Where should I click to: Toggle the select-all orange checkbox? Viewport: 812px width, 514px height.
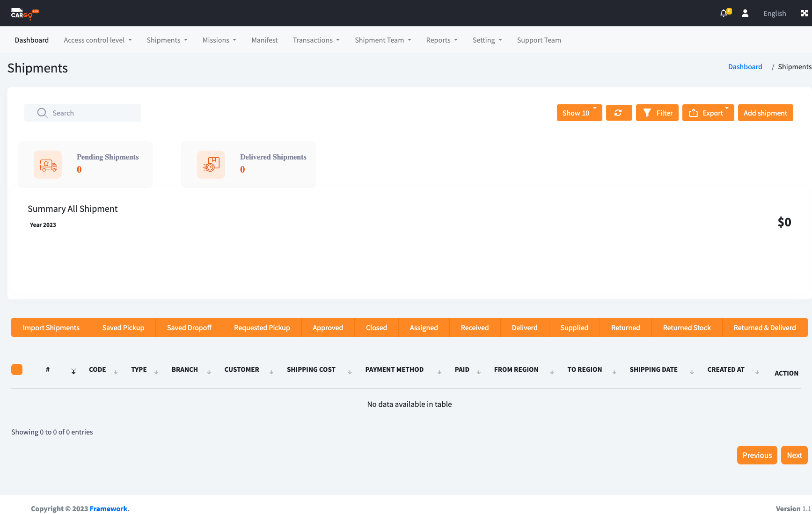(x=17, y=369)
